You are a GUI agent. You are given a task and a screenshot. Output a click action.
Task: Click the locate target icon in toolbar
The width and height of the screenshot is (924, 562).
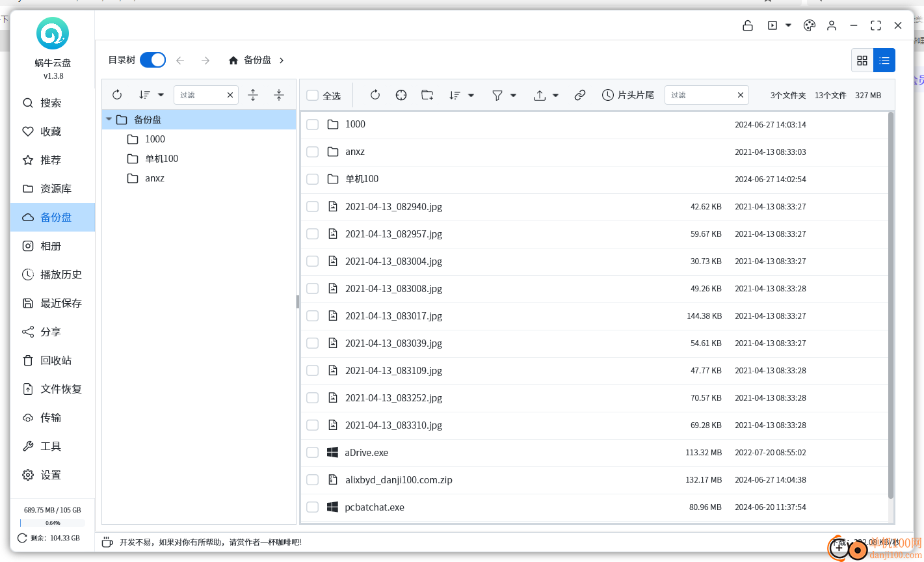coord(401,95)
